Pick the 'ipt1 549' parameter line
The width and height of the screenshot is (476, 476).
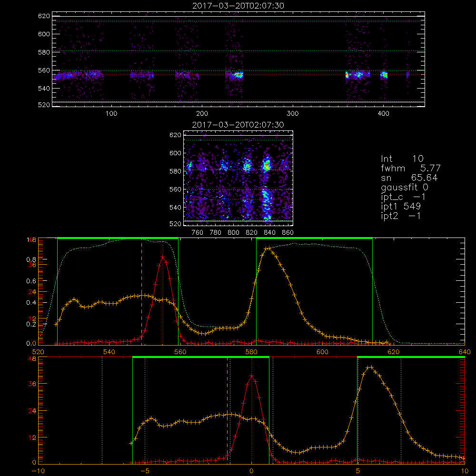(x=401, y=207)
